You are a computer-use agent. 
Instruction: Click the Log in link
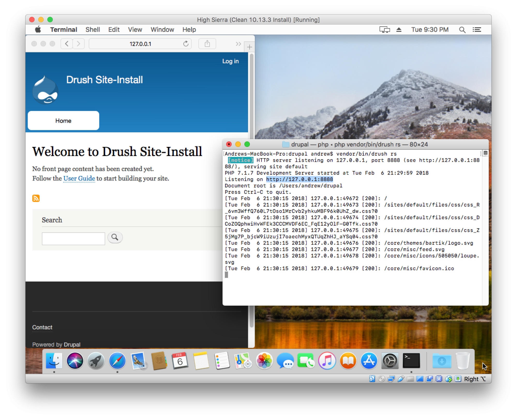[230, 61]
